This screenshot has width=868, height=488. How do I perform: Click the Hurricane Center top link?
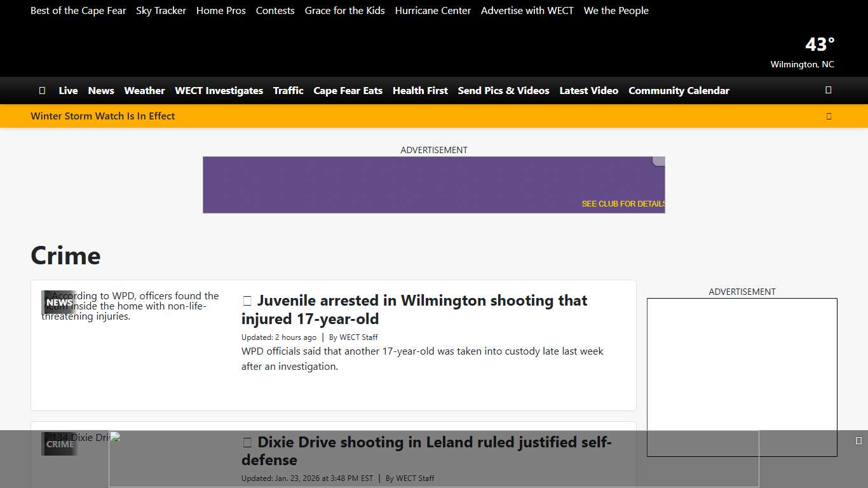tap(433, 11)
